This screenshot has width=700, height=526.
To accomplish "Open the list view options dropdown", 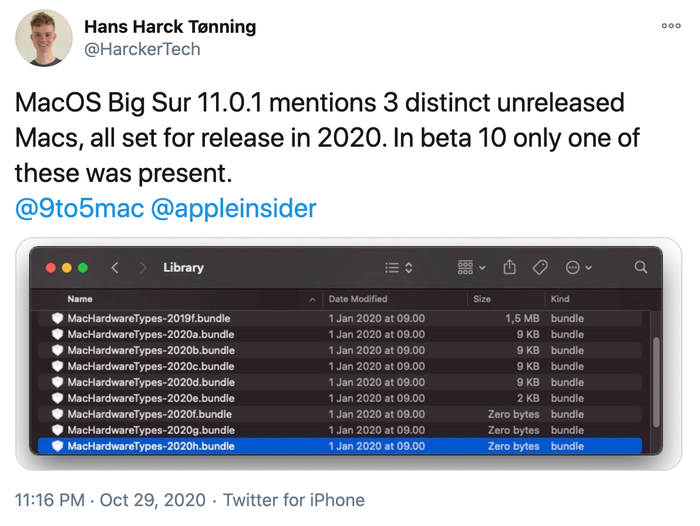I will pos(399,268).
